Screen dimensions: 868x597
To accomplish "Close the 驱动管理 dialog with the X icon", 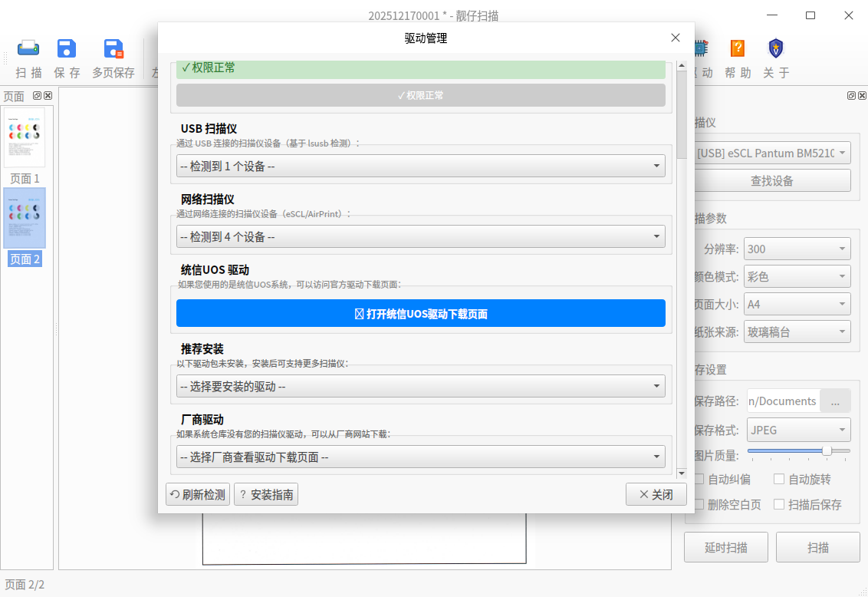I will [676, 38].
